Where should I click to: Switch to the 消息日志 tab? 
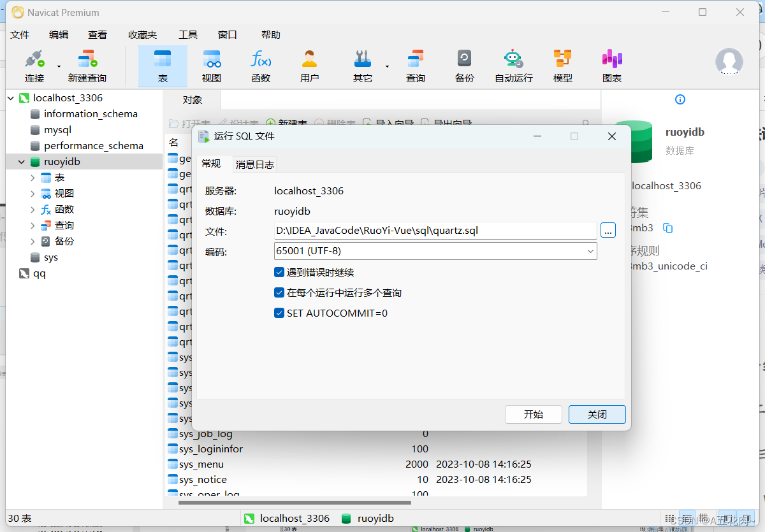pyautogui.click(x=254, y=164)
